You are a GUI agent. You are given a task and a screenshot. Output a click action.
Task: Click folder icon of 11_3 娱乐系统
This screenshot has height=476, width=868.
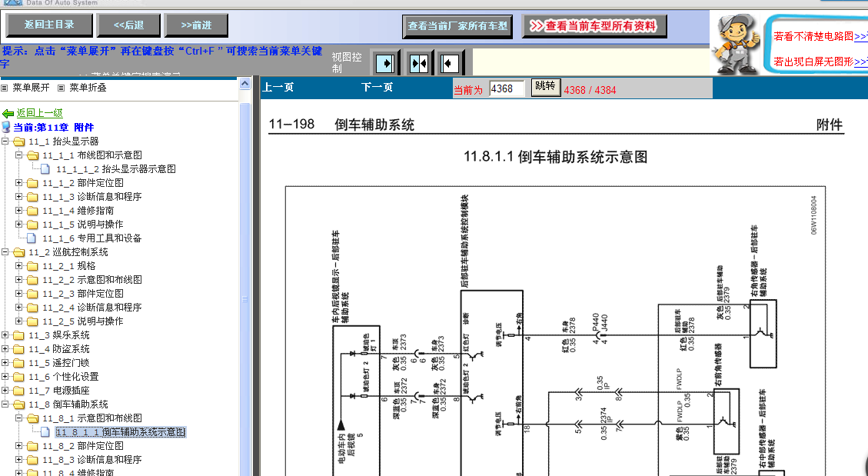pyautogui.click(x=19, y=335)
